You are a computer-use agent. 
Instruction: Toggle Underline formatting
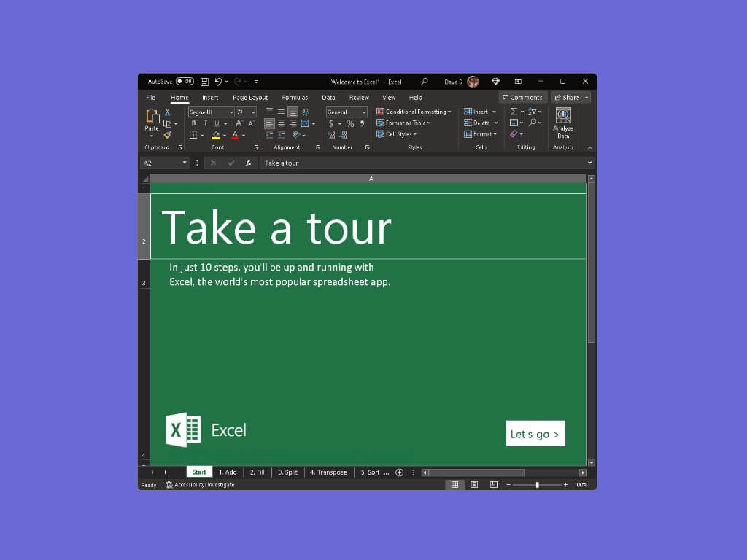pos(217,123)
